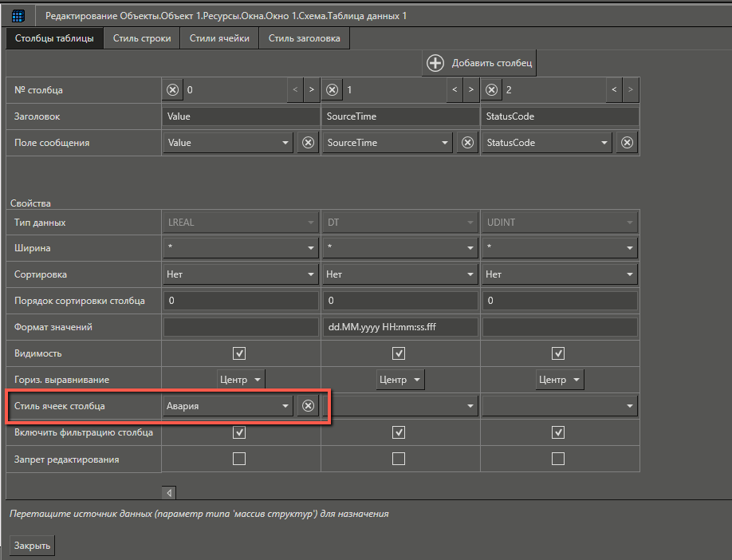Open the Стиль заголовка tab
The image size is (732, 560).
coord(304,38)
